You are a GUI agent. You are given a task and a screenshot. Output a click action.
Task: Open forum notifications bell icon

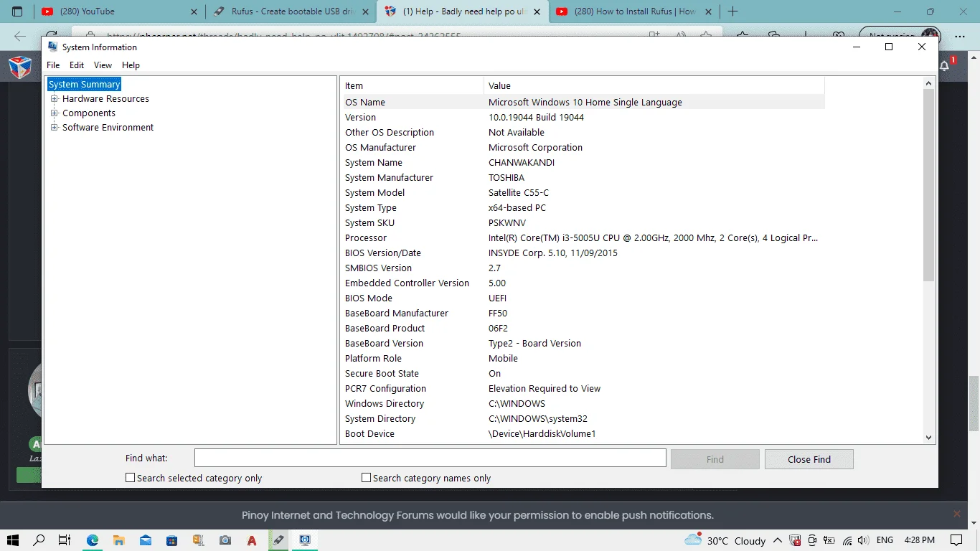946,65
